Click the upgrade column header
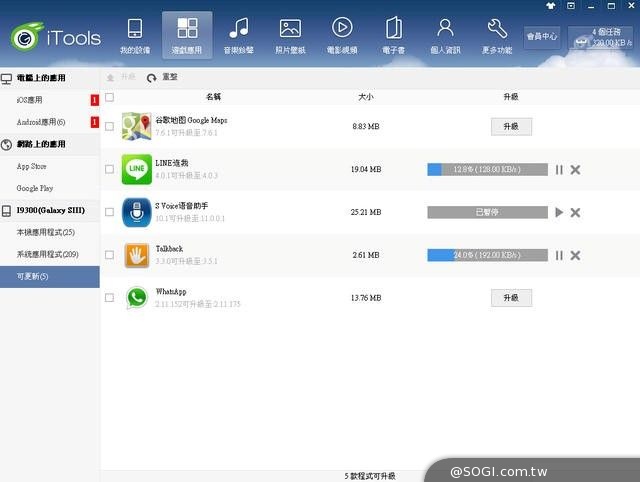The width and height of the screenshot is (640, 482). (x=511, y=97)
